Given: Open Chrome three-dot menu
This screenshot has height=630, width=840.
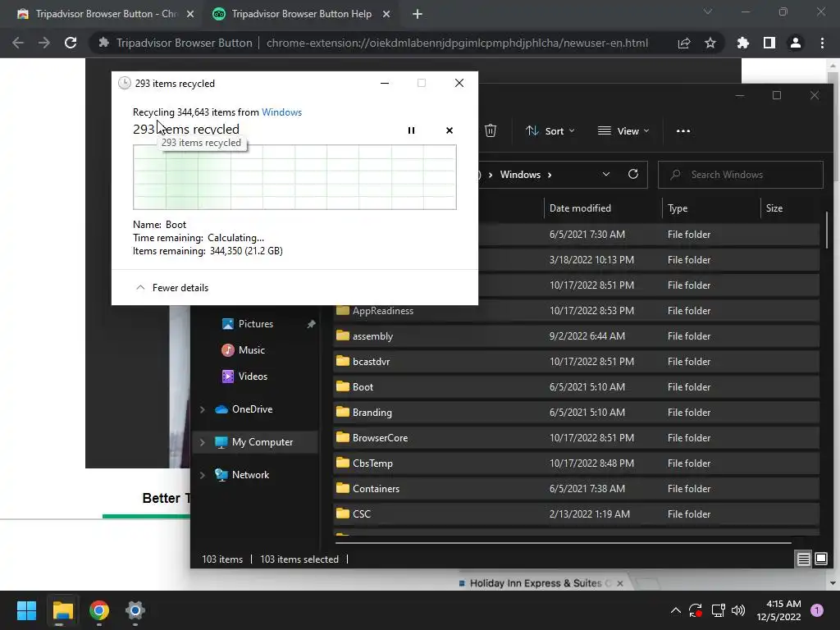Looking at the screenshot, I should point(822,43).
